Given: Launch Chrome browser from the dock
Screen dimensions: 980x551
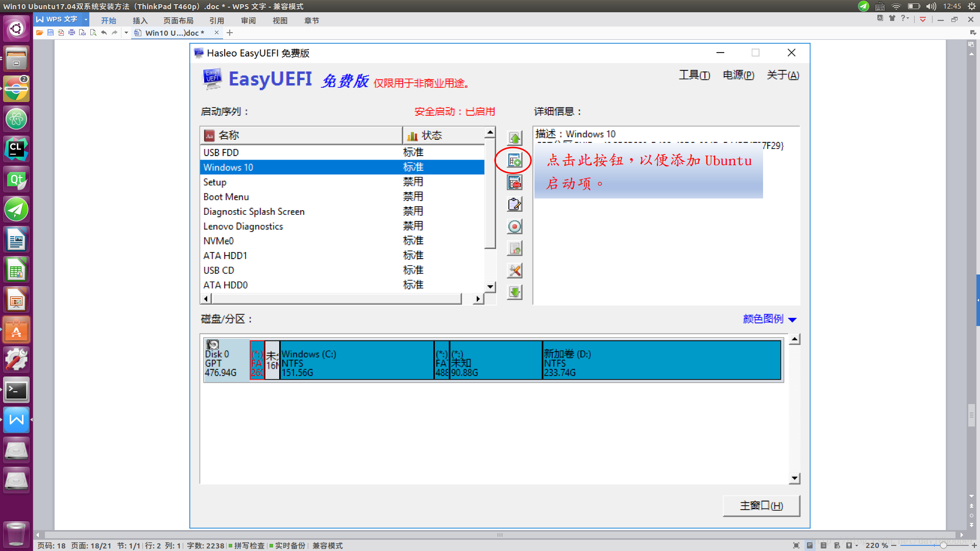Looking at the screenshot, I should pyautogui.click(x=16, y=89).
